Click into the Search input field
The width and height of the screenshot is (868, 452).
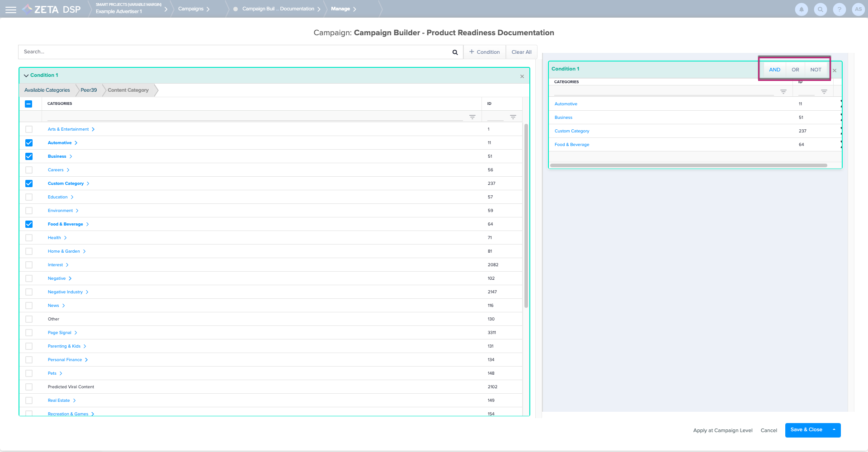(x=235, y=52)
